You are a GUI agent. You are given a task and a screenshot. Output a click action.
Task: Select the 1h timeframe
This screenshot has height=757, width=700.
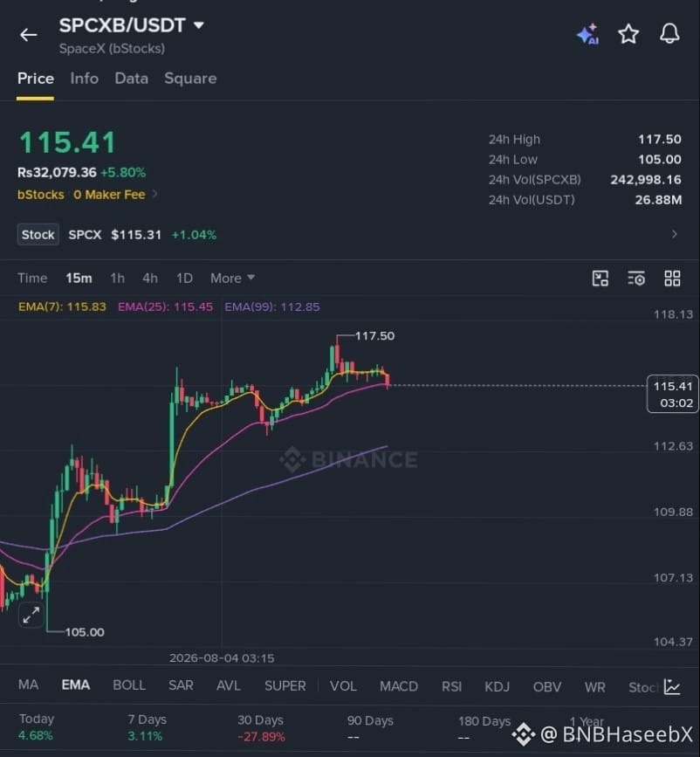pos(117,278)
